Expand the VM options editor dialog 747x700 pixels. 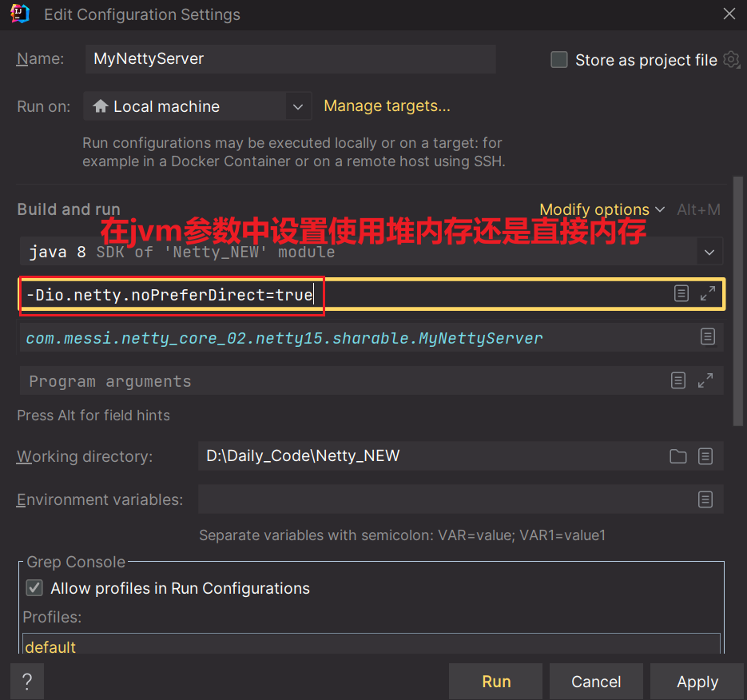point(708,293)
